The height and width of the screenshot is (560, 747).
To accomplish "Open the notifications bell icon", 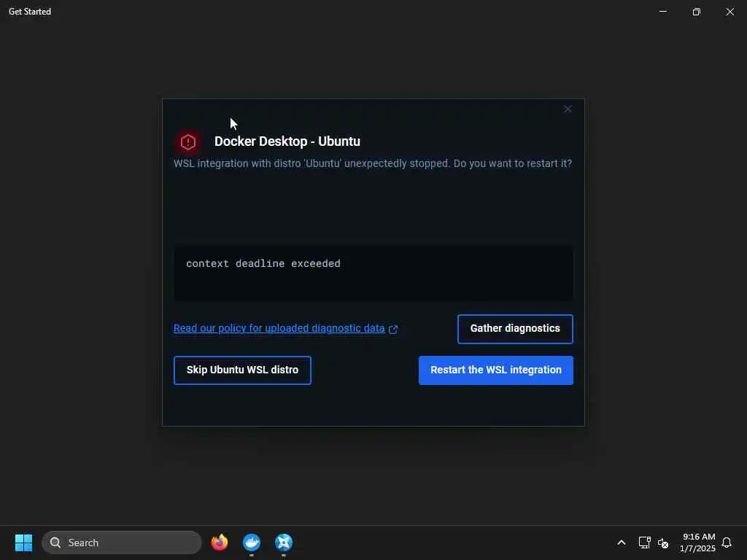I will pyautogui.click(x=727, y=542).
